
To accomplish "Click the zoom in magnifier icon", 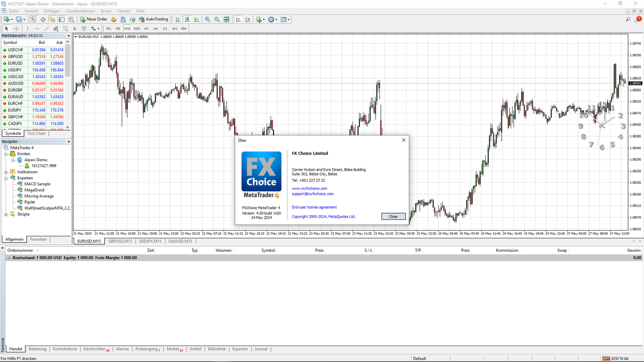I will tap(208, 19).
